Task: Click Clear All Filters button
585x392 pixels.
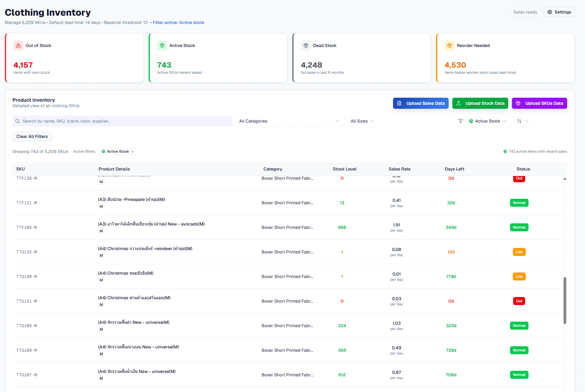Action: click(x=32, y=136)
